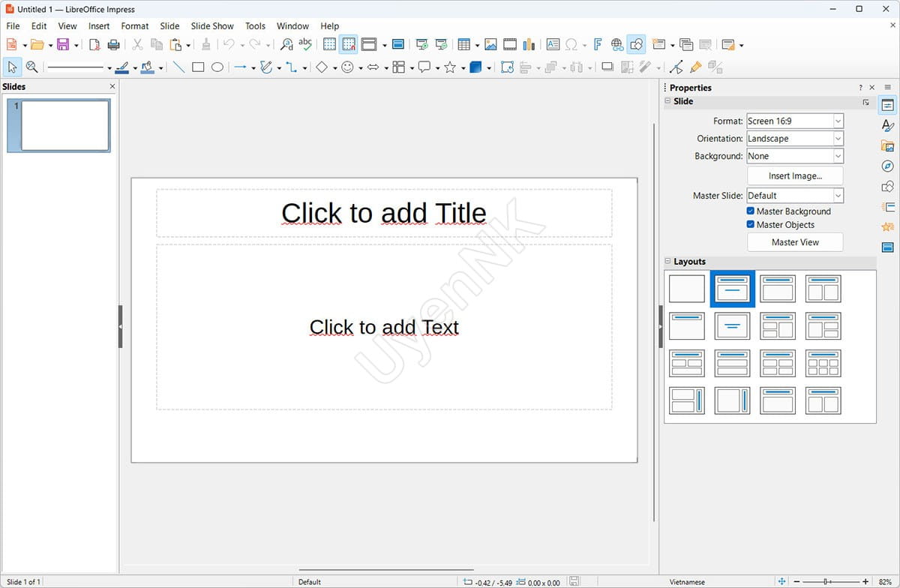Select the Ellipse tool
The height and width of the screenshot is (588, 900).
pyautogui.click(x=217, y=67)
